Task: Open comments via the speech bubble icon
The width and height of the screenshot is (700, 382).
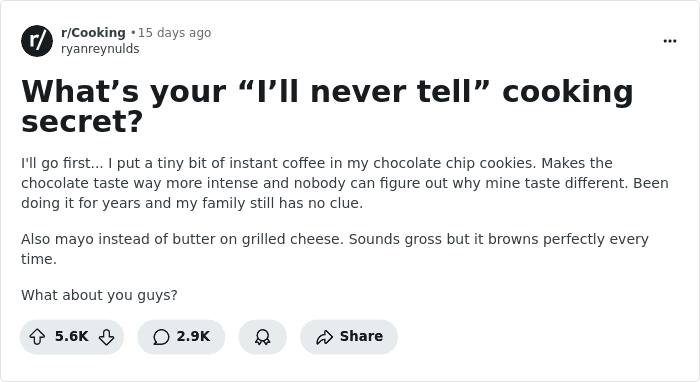Action: tap(161, 337)
